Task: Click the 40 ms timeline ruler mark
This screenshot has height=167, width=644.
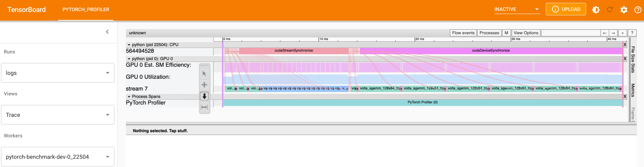Action: 612,39
